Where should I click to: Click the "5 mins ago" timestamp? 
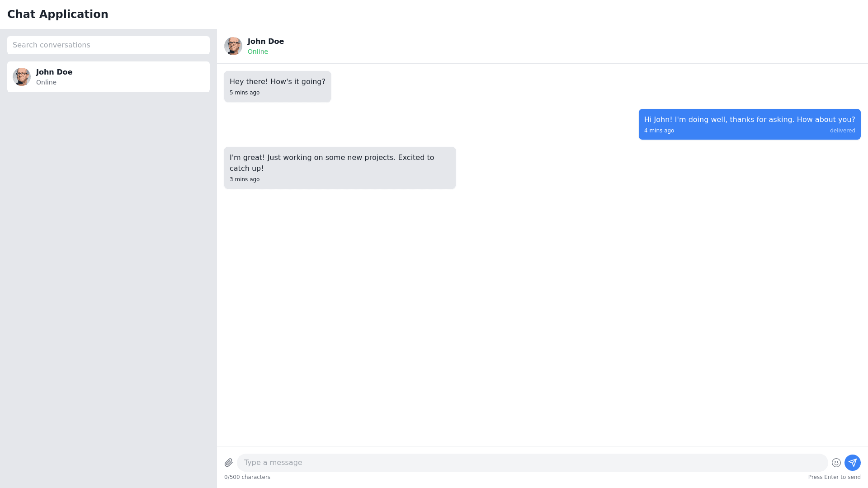tap(245, 93)
